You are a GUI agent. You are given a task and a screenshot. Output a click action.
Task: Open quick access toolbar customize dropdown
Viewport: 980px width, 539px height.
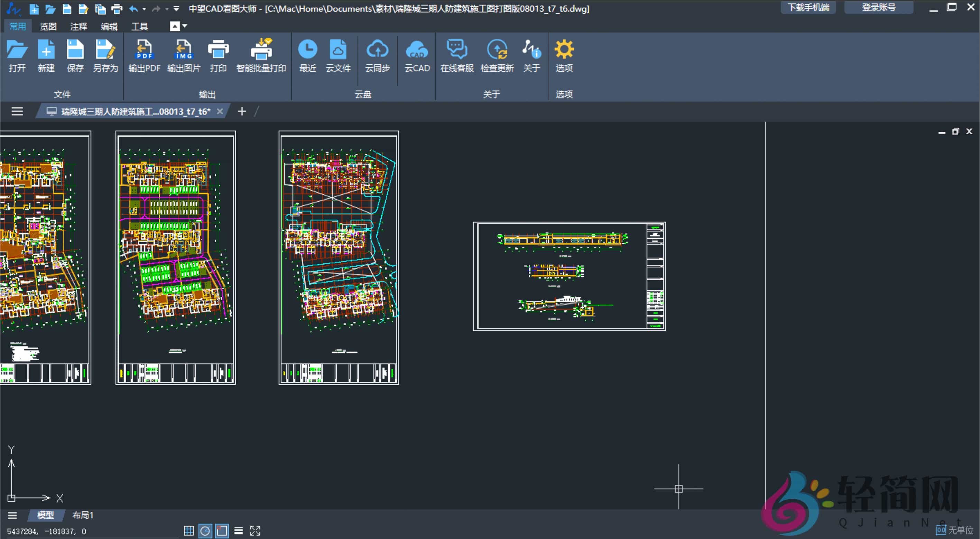coord(176,9)
